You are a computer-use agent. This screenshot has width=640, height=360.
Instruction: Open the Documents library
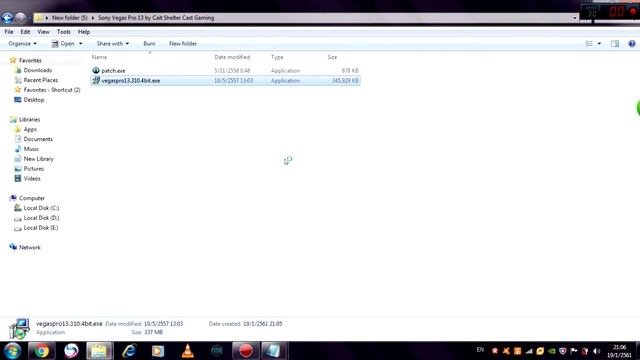(38, 139)
